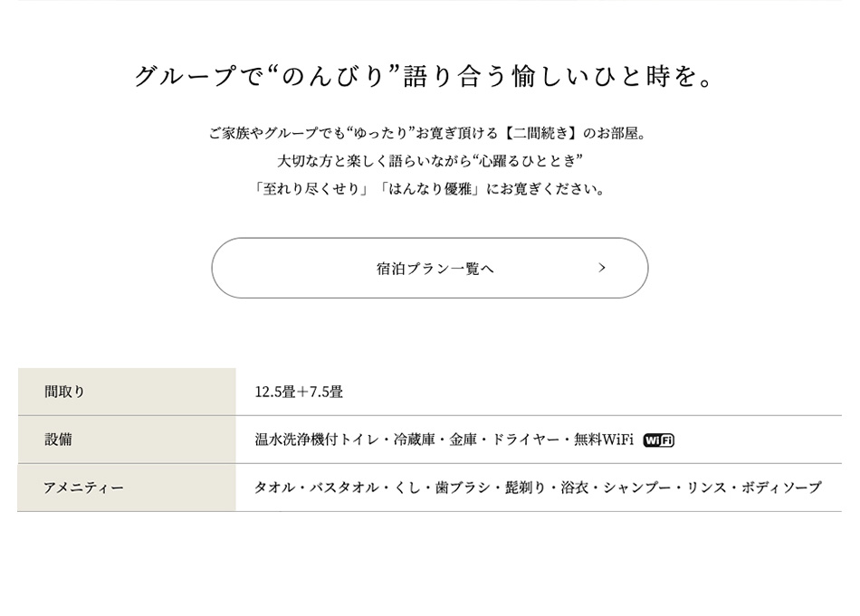860x616 pixels.
Task: Click the シャンプー amenity item
Action: [637, 488]
